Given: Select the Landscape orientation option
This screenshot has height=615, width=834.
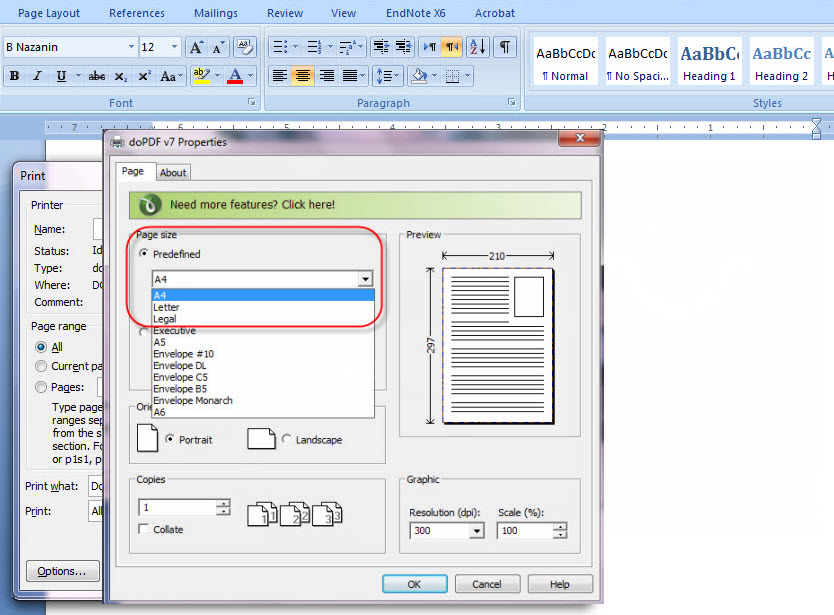Looking at the screenshot, I should coord(287,440).
